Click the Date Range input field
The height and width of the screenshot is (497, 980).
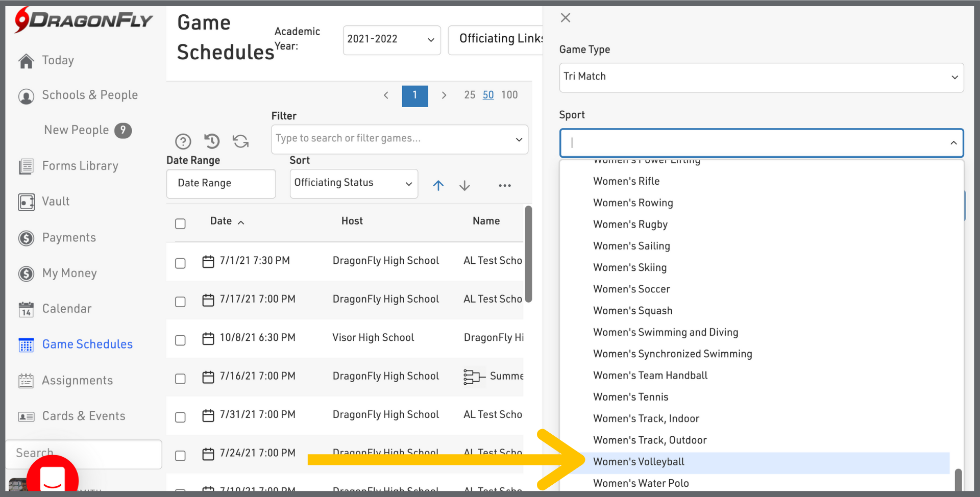[220, 183]
